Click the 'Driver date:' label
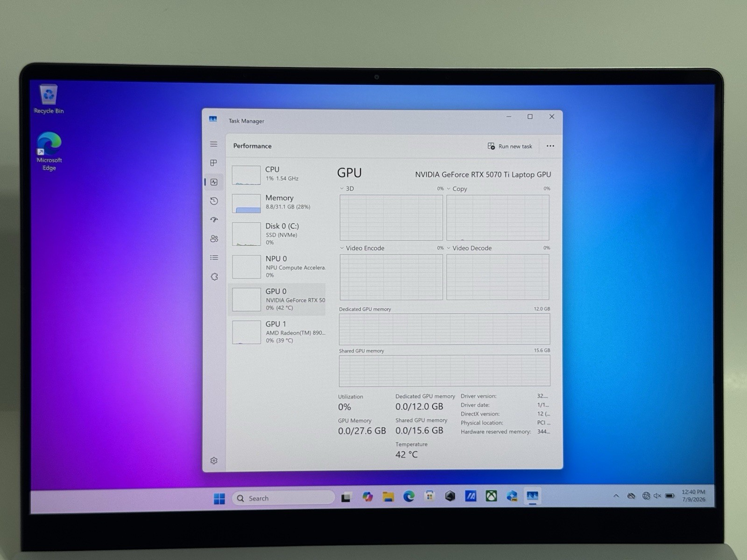 point(475,405)
